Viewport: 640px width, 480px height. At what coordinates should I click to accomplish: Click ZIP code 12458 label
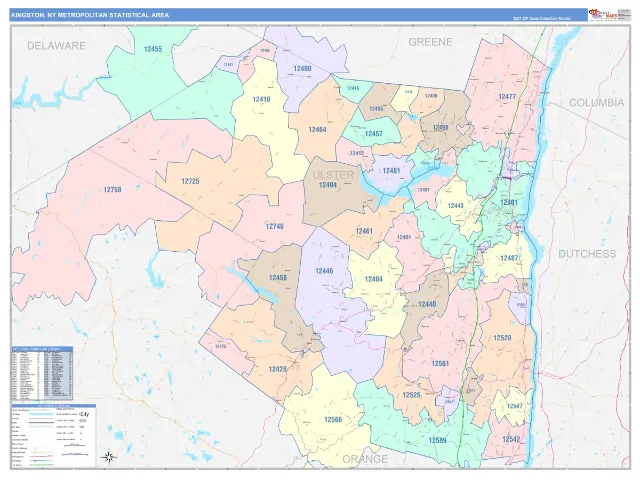[x=278, y=278]
